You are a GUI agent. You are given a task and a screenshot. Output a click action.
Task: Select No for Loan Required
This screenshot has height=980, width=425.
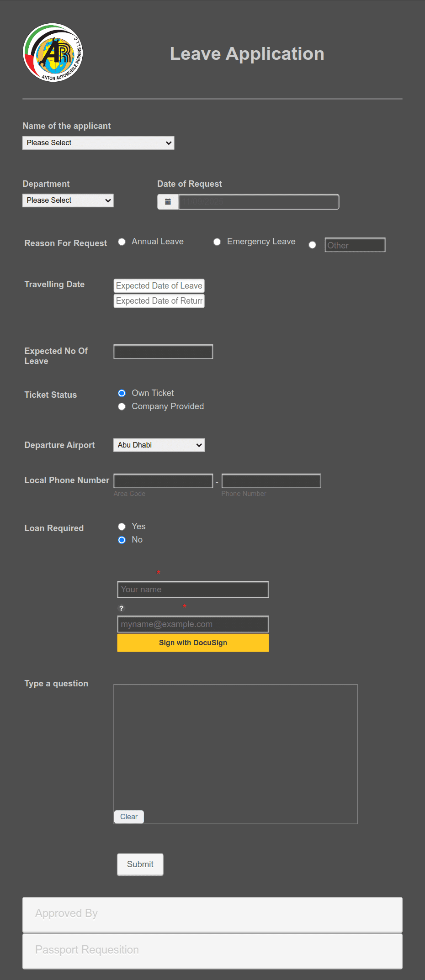pyautogui.click(x=122, y=540)
